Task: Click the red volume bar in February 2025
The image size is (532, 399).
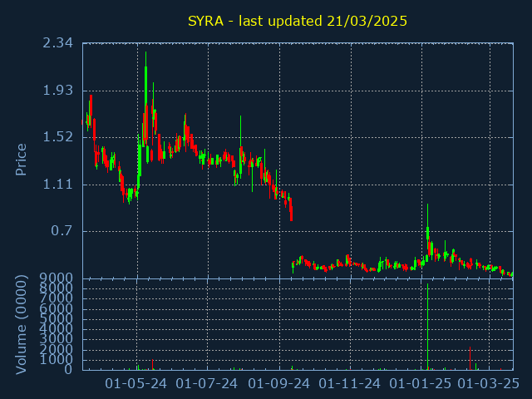Action: 470,358
